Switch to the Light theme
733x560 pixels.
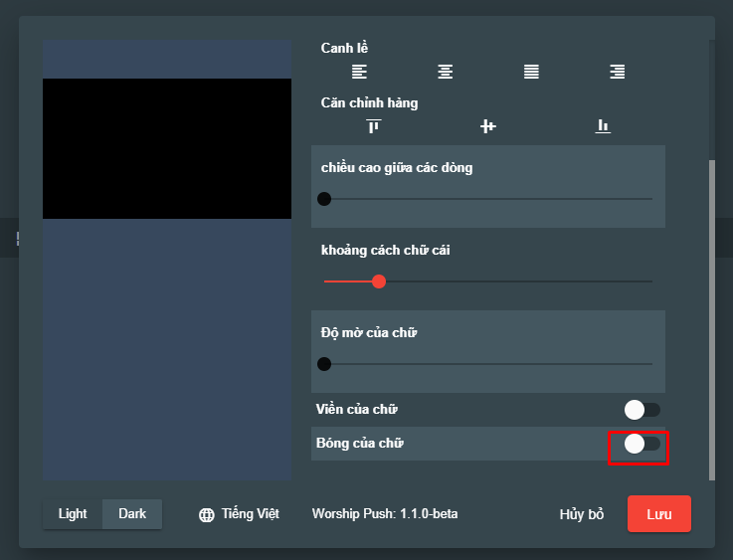[x=73, y=513]
